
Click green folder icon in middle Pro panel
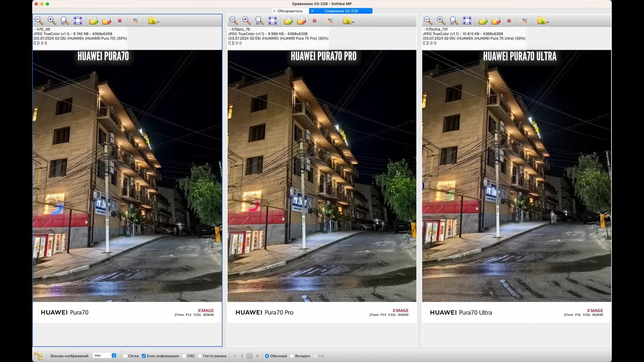(x=347, y=21)
